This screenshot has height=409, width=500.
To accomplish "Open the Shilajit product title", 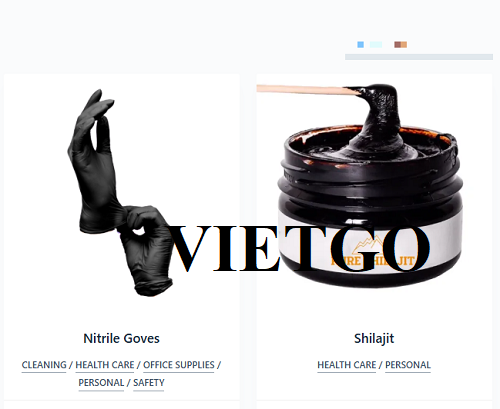I will (x=374, y=338).
